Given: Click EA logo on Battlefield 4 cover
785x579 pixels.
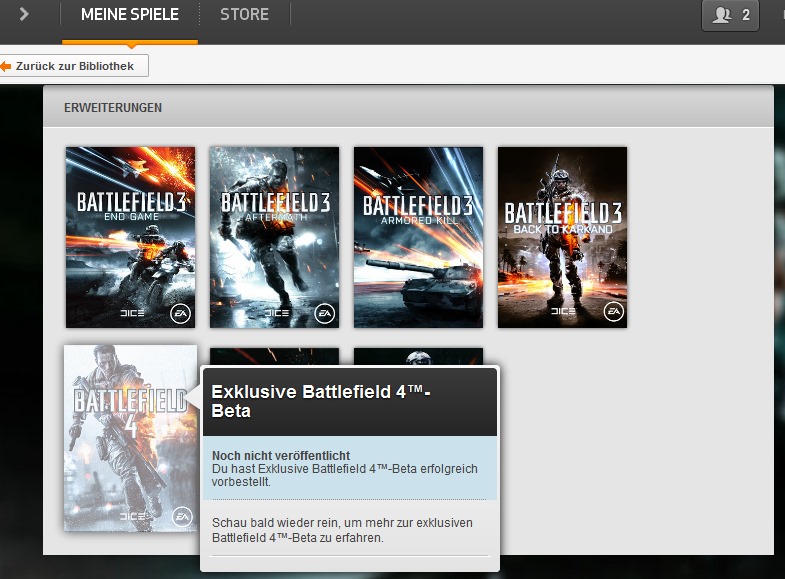Looking at the screenshot, I should (181, 516).
